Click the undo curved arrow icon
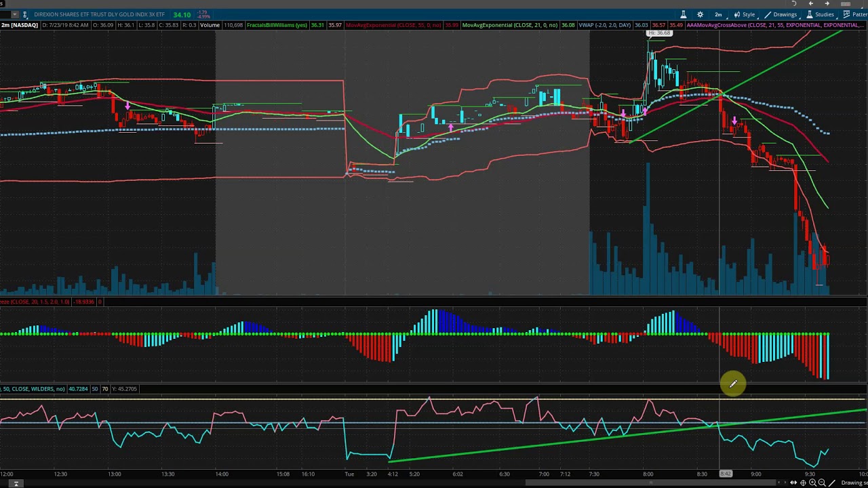 [794, 3]
